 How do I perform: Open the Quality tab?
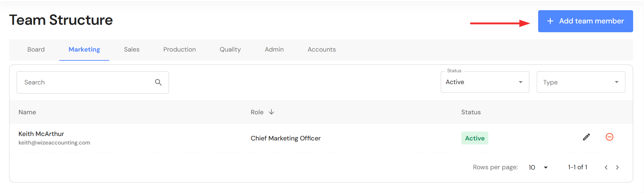[x=230, y=50]
